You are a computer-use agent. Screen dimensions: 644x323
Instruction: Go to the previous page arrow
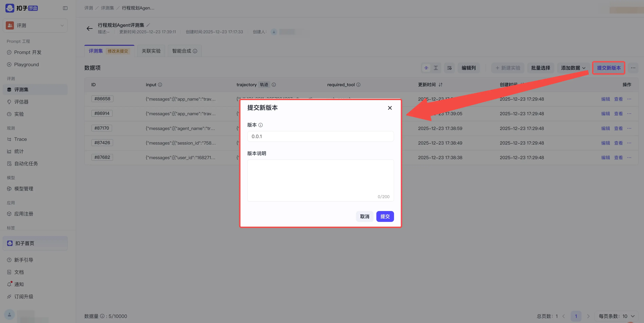(x=564, y=316)
